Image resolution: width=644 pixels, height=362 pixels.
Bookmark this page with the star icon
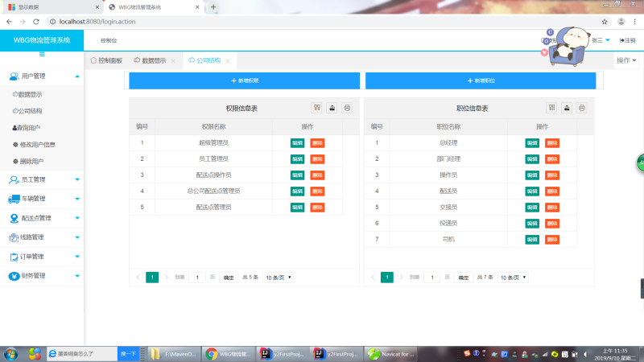point(605,21)
